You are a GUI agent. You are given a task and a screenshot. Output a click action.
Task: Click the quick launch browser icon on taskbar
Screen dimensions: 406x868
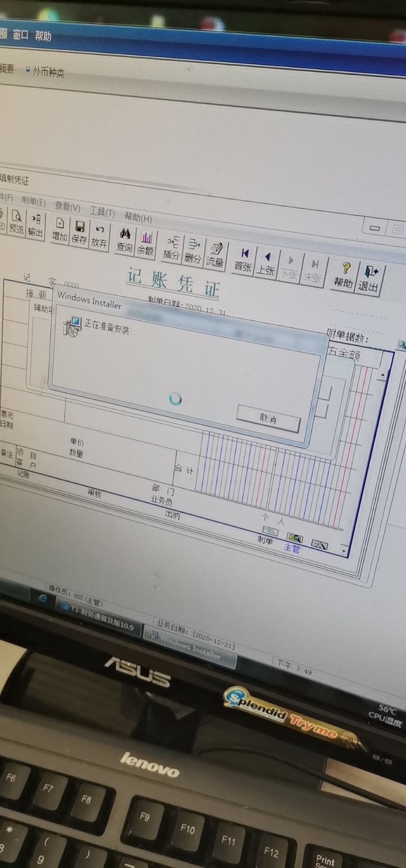pos(42,599)
